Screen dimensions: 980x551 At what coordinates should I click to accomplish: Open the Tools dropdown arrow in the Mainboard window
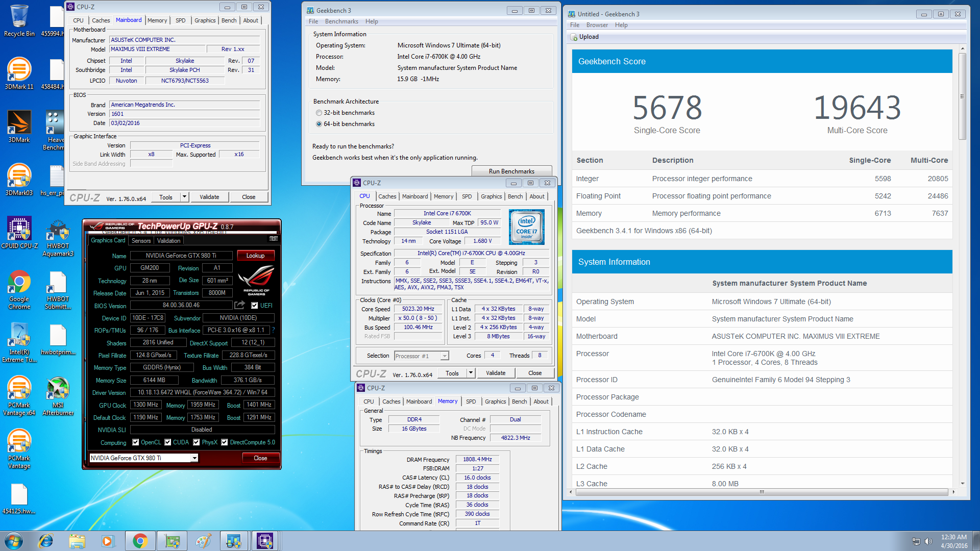tap(184, 197)
